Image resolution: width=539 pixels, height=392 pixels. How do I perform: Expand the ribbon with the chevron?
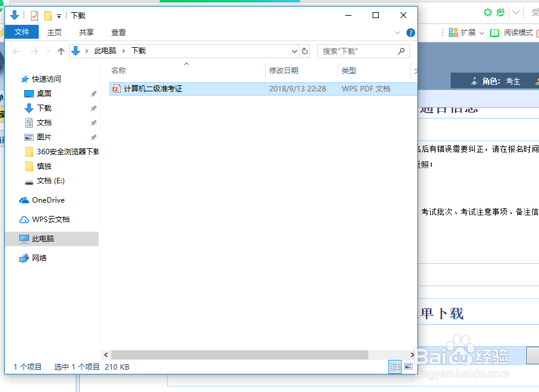coord(397,33)
